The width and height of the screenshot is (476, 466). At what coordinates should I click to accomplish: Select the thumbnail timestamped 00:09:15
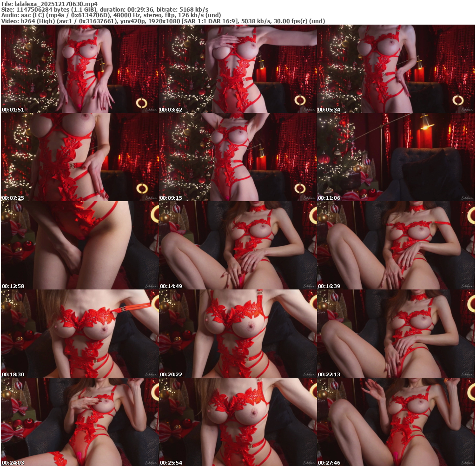tap(238, 157)
